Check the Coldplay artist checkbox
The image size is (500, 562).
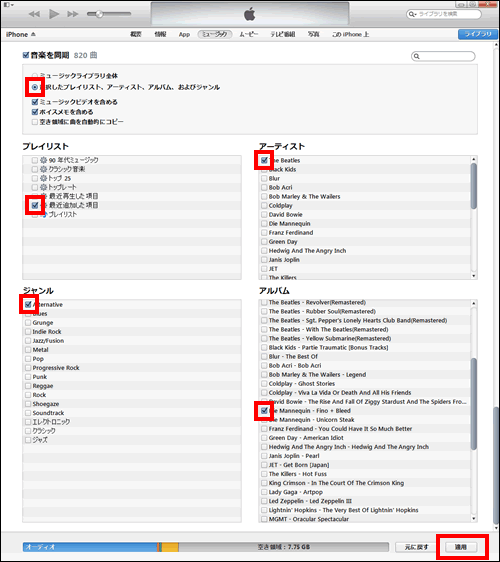coord(264,205)
